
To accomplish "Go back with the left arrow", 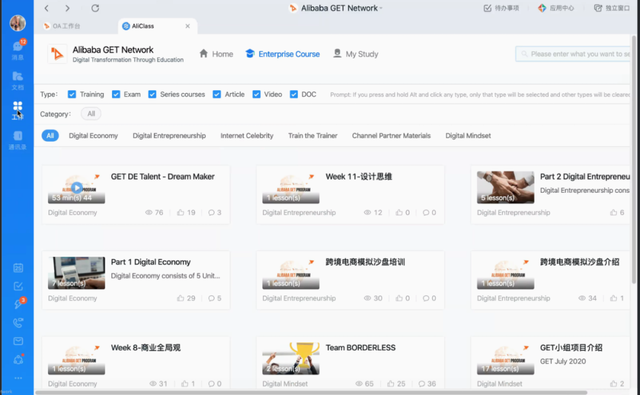I will pyautogui.click(x=47, y=8).
